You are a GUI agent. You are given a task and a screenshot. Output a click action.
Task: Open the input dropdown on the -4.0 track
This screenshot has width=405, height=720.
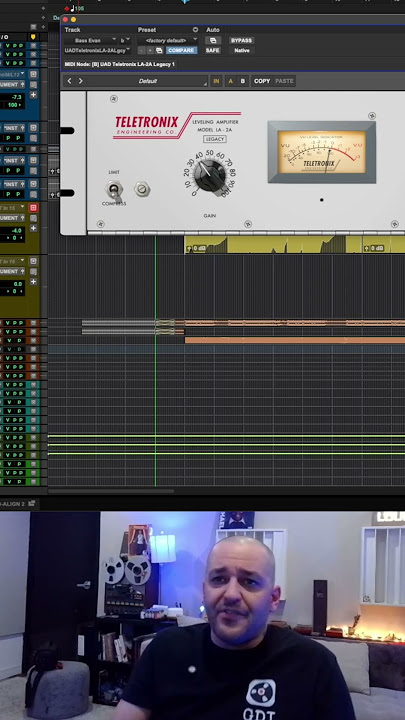tap(13, 208)
